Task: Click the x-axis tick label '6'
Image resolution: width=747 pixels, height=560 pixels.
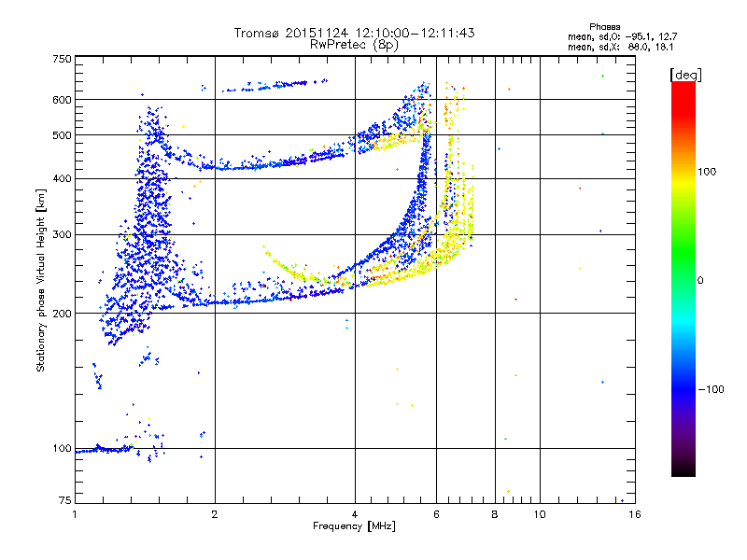Action: pyautogui.click(x=436, y=514)
